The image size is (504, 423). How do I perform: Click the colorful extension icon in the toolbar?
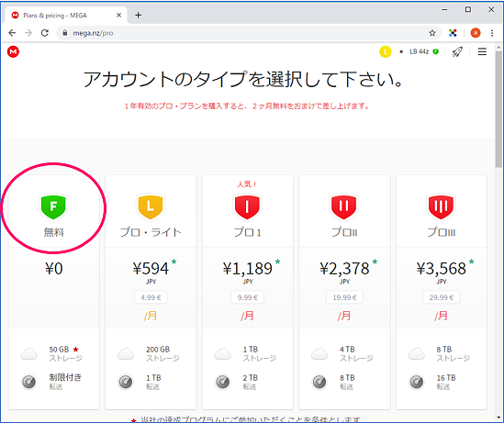[453, 33]
